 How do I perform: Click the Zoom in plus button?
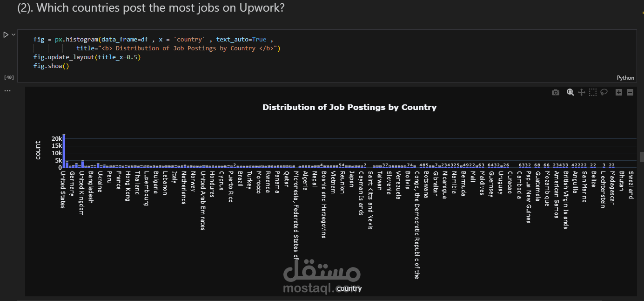pyautogui.click(x=619, y=92)
